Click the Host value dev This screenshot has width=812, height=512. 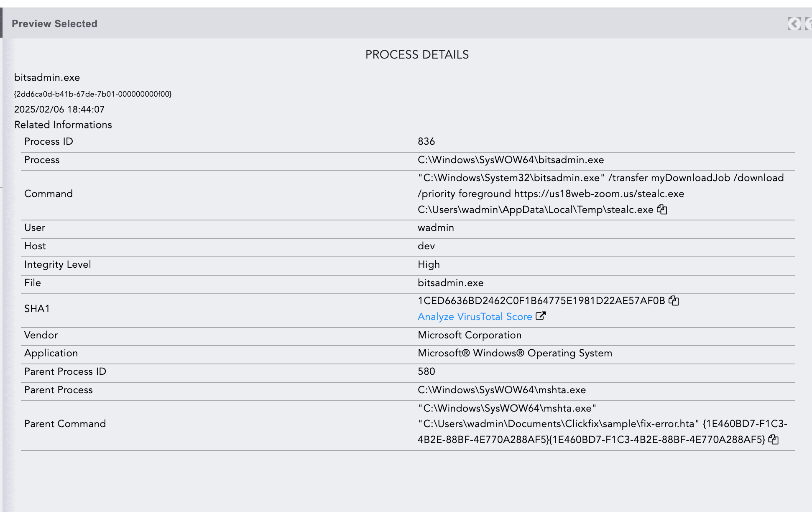[426, 246]
